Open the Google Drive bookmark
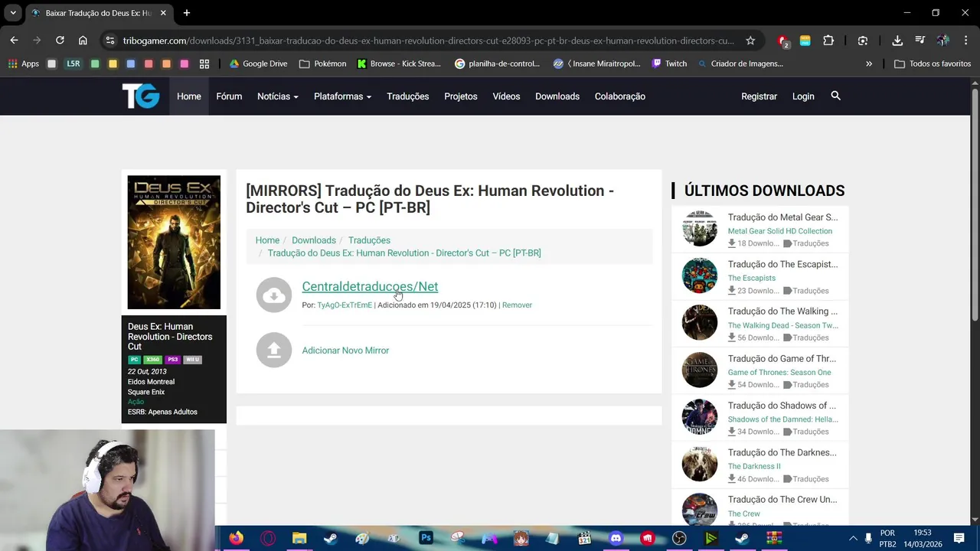The image size is (980, 551). coord(258,64)
